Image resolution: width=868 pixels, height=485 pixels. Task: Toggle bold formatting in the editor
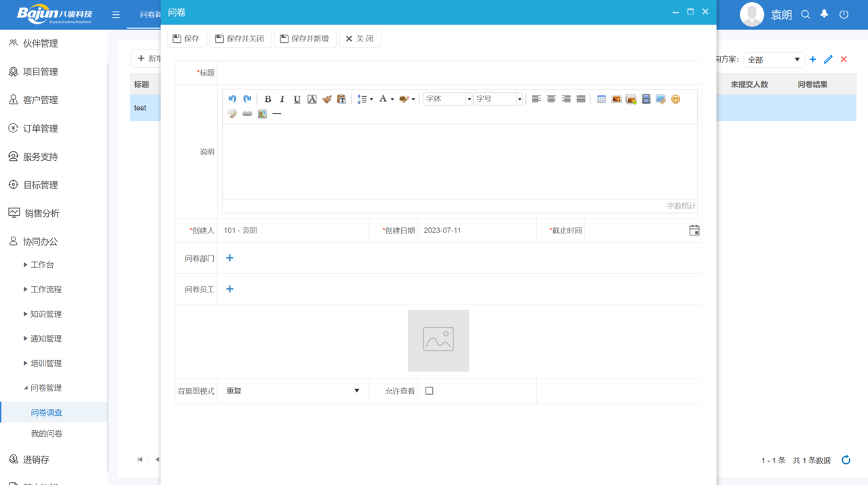(267, 99)
